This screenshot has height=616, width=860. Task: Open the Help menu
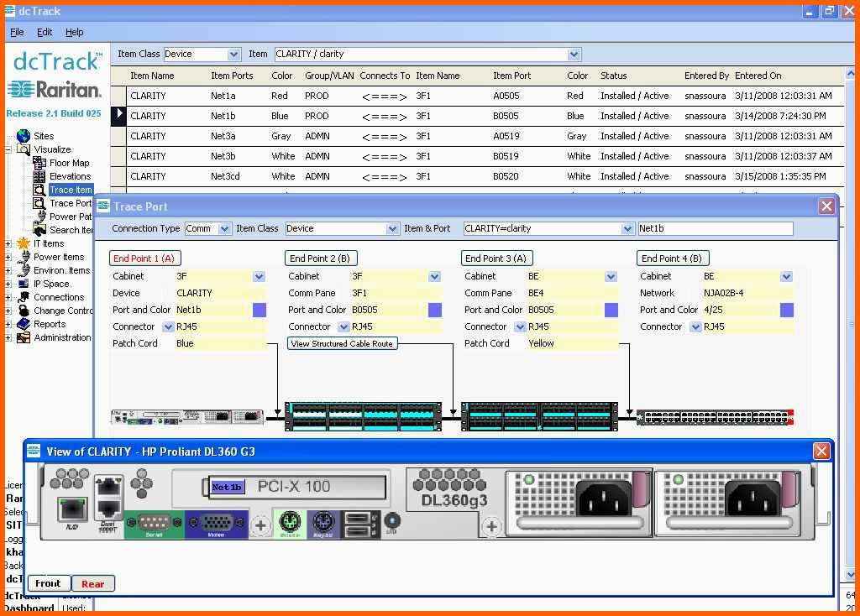(x=75, y=33)
